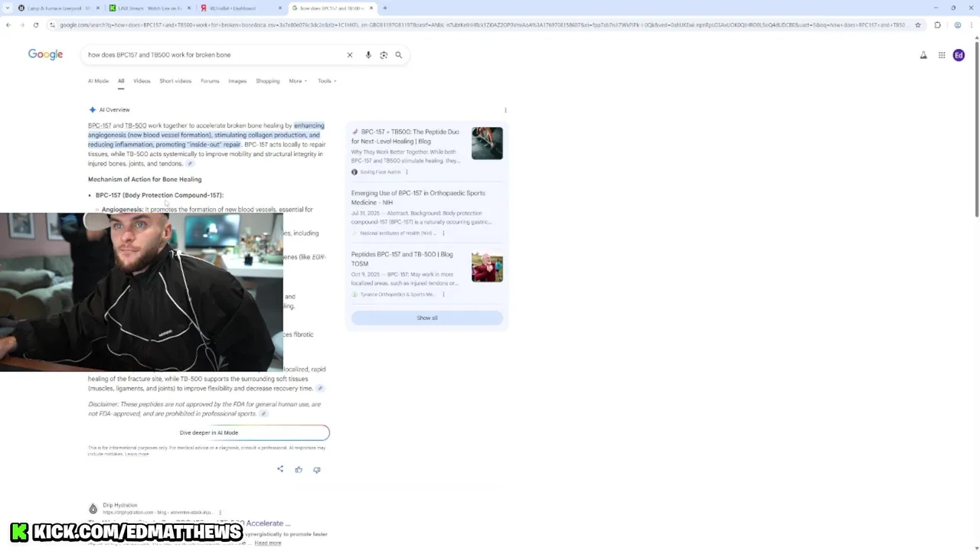
Task: Close the Camp & Furnace Liverpool tab
Action: point(98,8)
